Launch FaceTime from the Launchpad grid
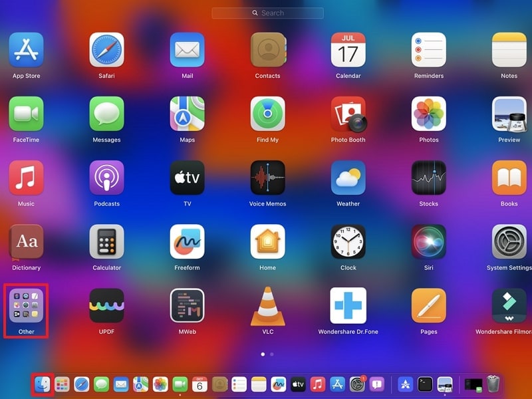 coord(26,114)
